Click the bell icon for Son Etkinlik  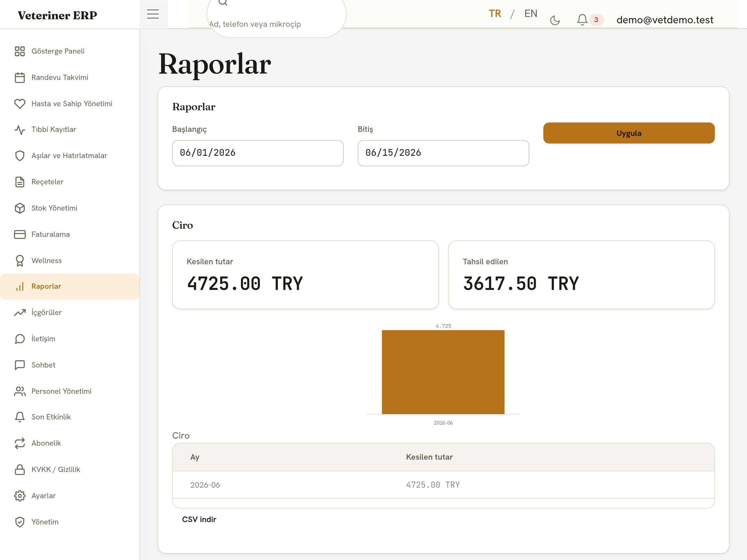click(20, 417)
